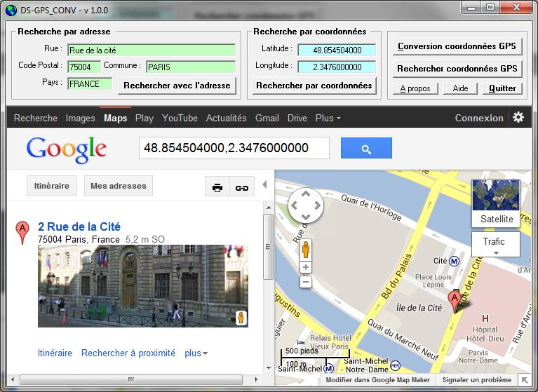The image size is (538, 392).
Task: Click the blue magnifier search button
Action: tap(366, 149)
